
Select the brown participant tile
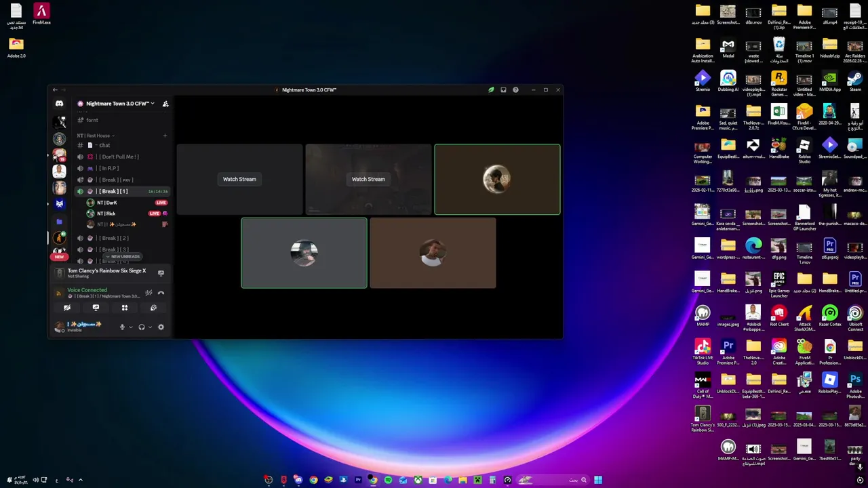433,253
